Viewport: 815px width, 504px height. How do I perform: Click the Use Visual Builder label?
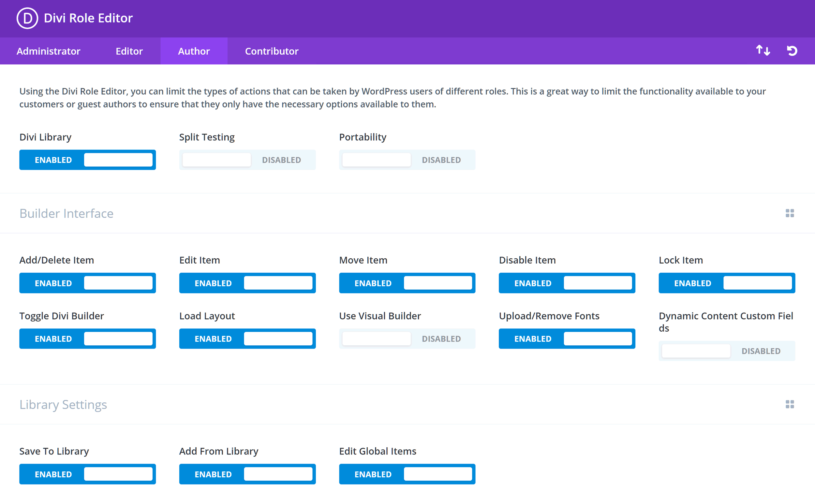coord(380,316)
